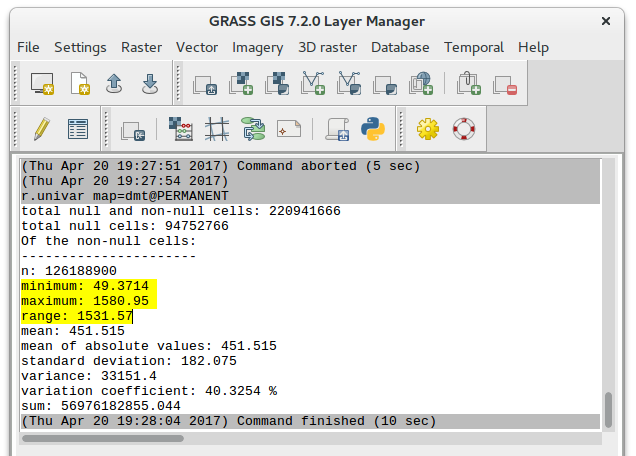This screenshot has height=456, width=636.
Task: Open the Imagery menu
Action: pos(258,47)
